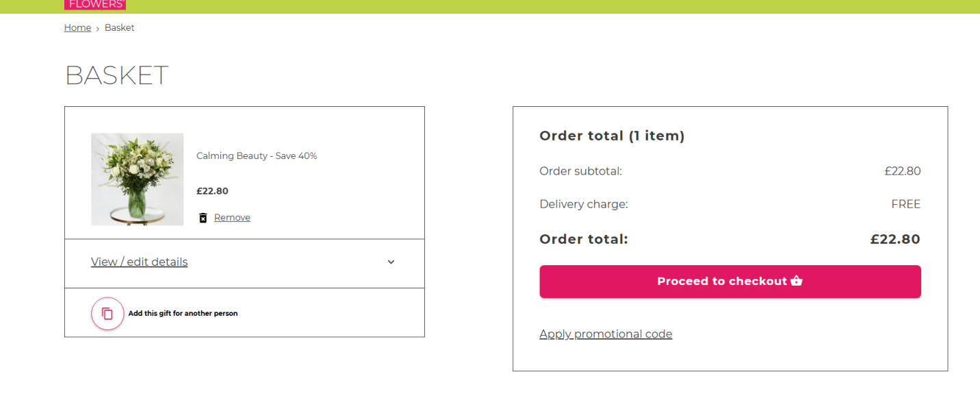This screenshot has width=980, height=411.
Task: Click the BASKET page heading
Action: 116,75
